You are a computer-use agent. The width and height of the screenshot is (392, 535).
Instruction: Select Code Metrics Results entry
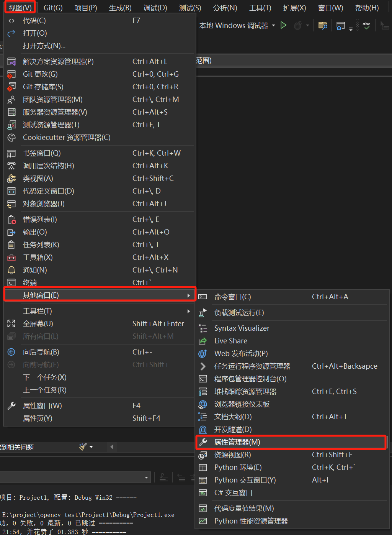pos(292,509)
